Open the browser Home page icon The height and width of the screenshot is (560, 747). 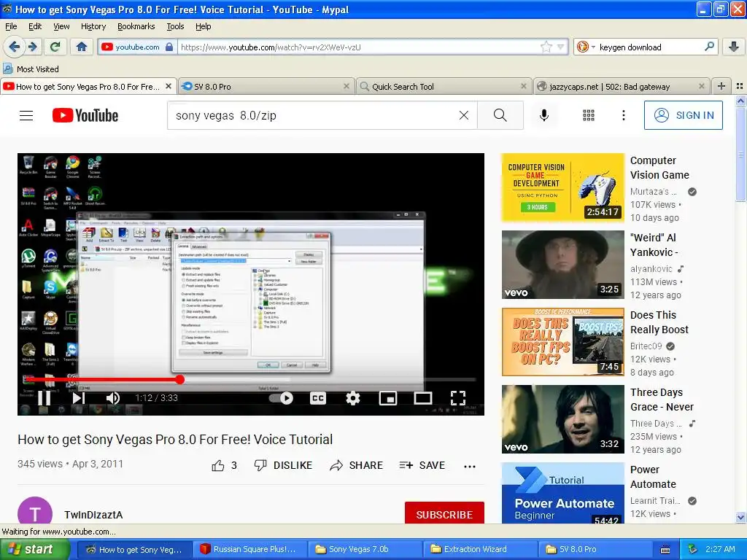[x=82, y=47]
